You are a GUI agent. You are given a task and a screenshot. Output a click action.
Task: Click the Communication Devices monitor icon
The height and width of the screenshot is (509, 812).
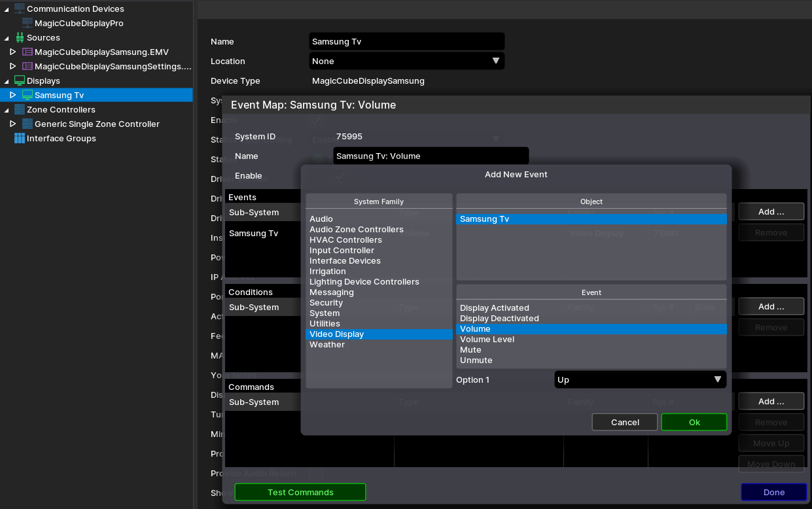pos(19,9)
